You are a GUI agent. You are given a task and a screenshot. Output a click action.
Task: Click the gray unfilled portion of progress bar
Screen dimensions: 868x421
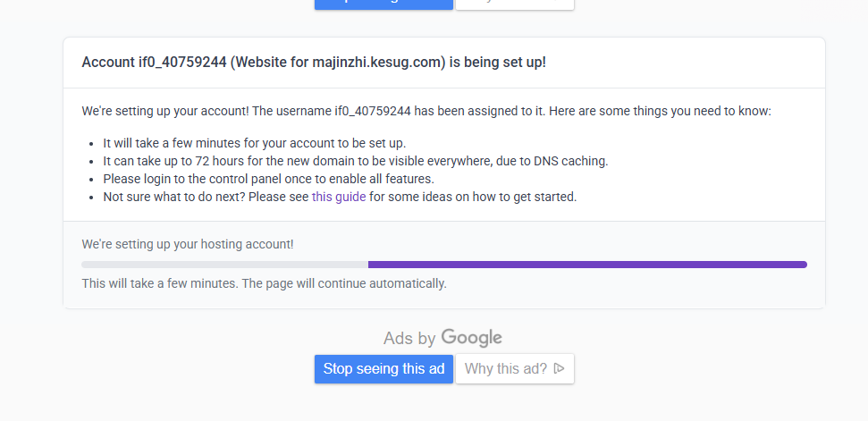click(x=224, y=265)
